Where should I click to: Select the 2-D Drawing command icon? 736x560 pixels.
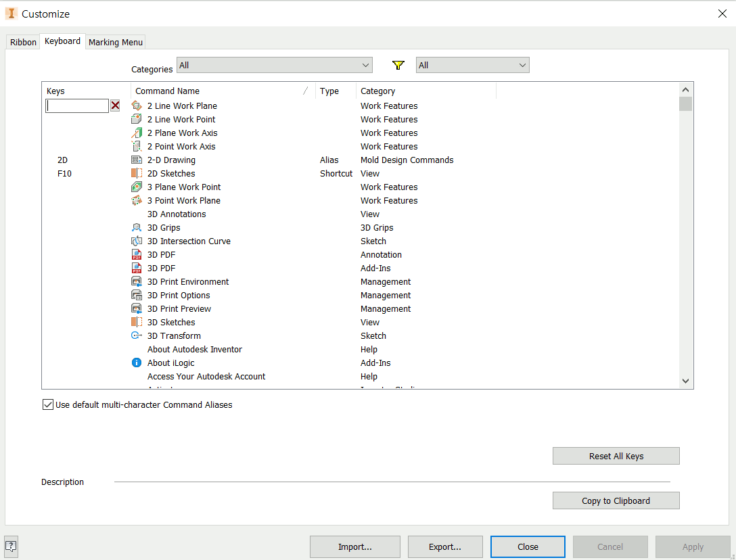pos(136,160)
